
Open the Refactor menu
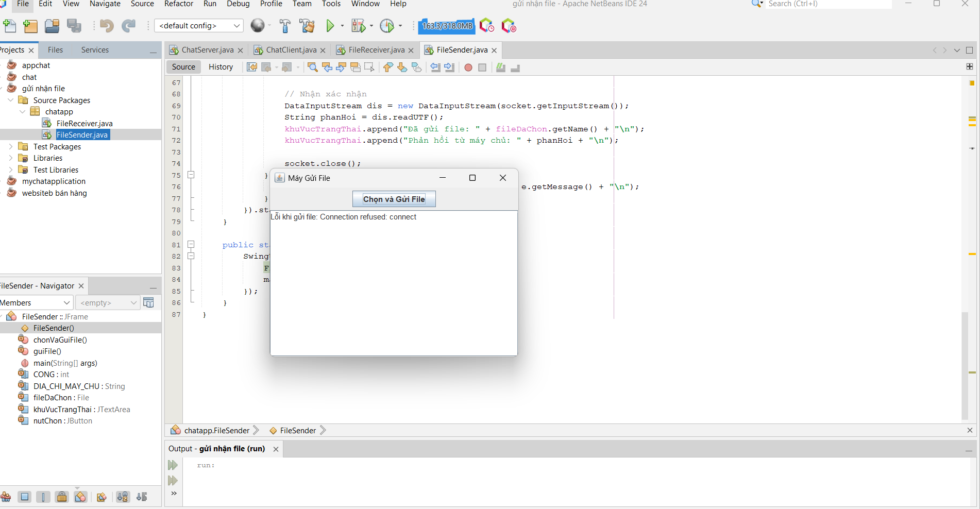(x=178, y=4)
